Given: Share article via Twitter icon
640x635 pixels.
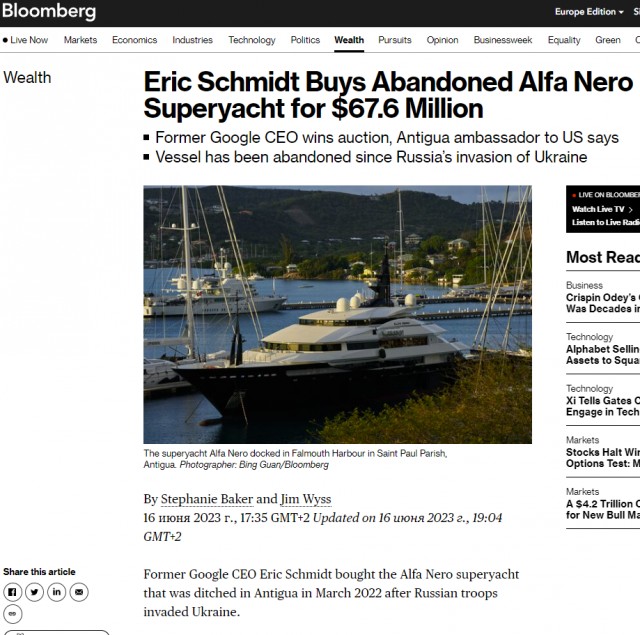Looking at the screenshot, I should 34,592.
